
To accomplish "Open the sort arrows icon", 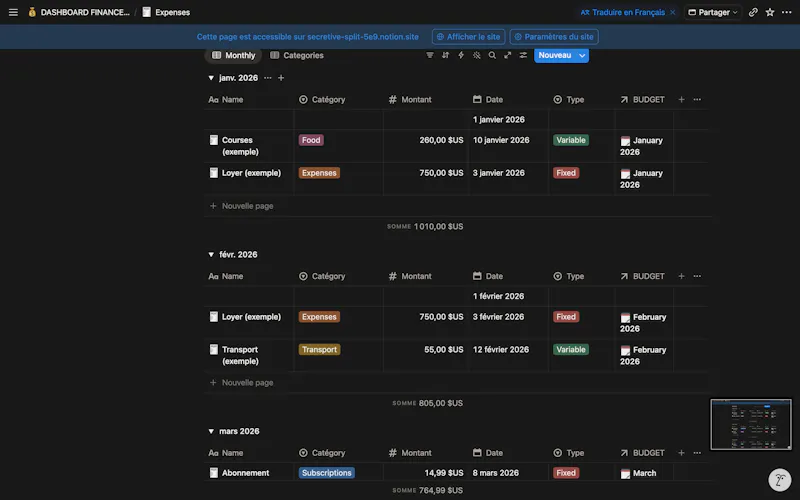I will (445, 55).
